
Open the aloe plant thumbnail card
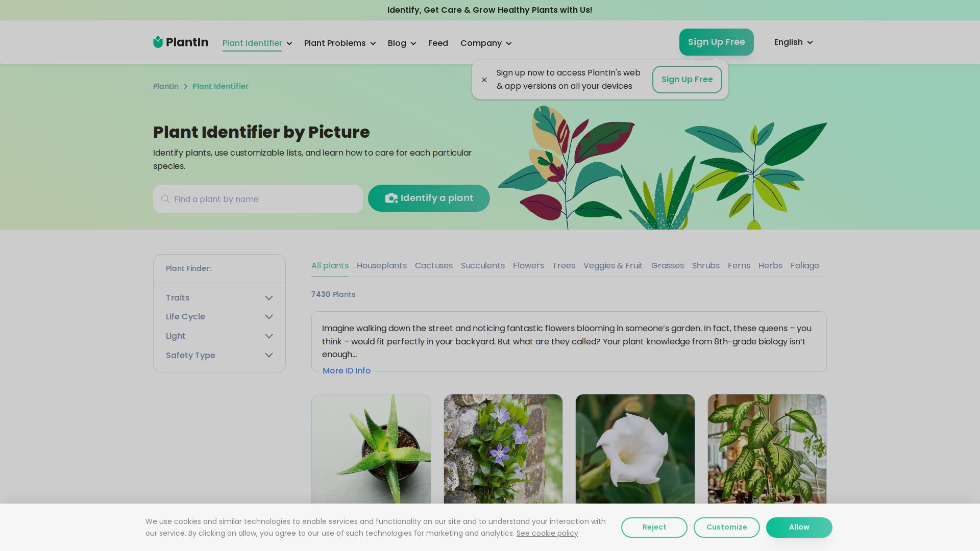coord(371,449)
